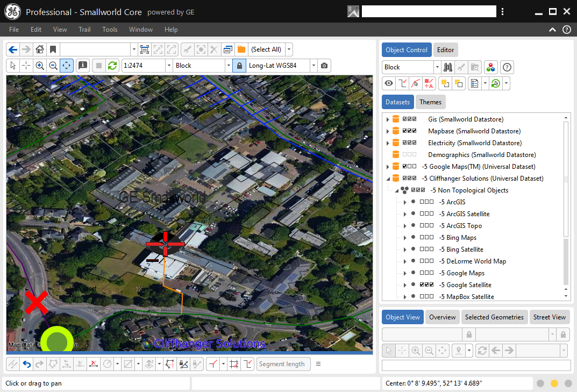This screenshot has height=392, width=577.
Task: Click the red text style icon
Action: [429, 83]
